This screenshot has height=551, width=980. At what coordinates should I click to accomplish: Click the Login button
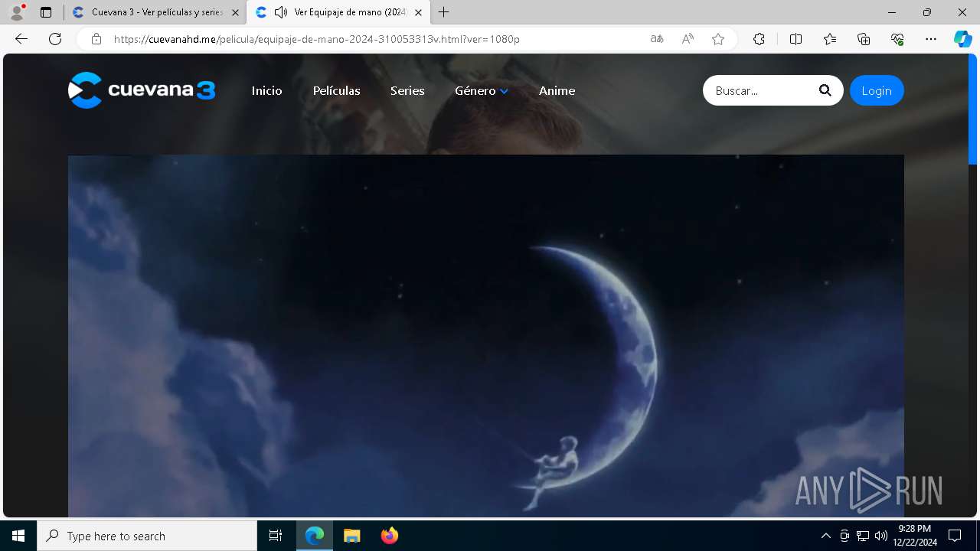pyautogui.click(x=877, y=90)
